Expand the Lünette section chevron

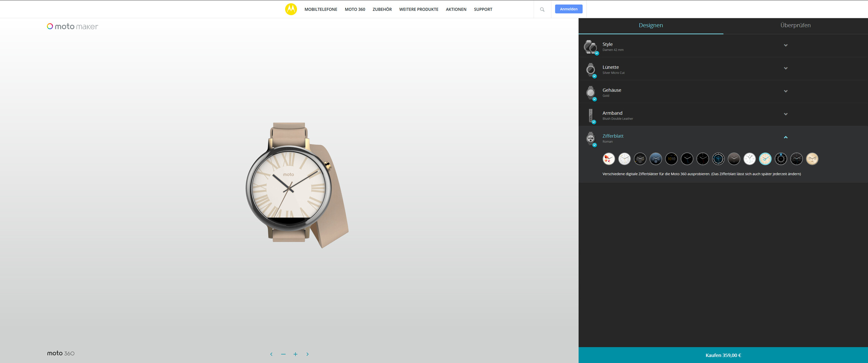[786, 68]
